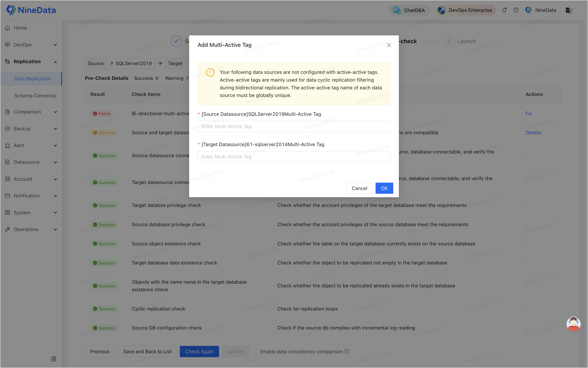Expand the Notification menu chevron
The width and height of the screenshot is (588, 368).
pos(56,196)
